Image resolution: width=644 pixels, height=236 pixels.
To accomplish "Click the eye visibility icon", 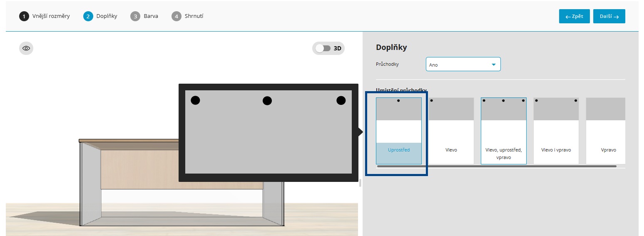I will (26, 48).
